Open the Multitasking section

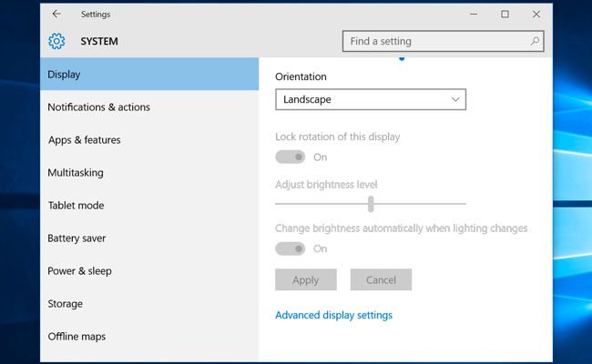pos(149,173)
